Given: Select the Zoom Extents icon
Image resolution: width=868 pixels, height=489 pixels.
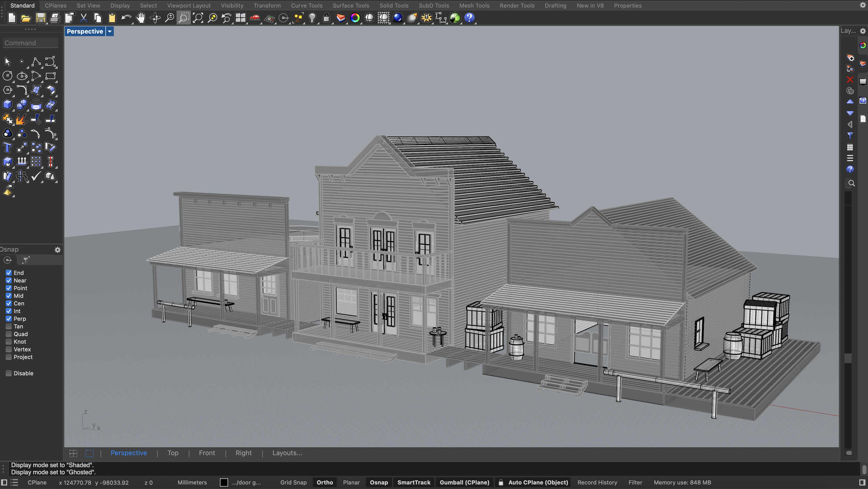Looking at the screenshot, I should pyautogui.click(x=198, y=18).
